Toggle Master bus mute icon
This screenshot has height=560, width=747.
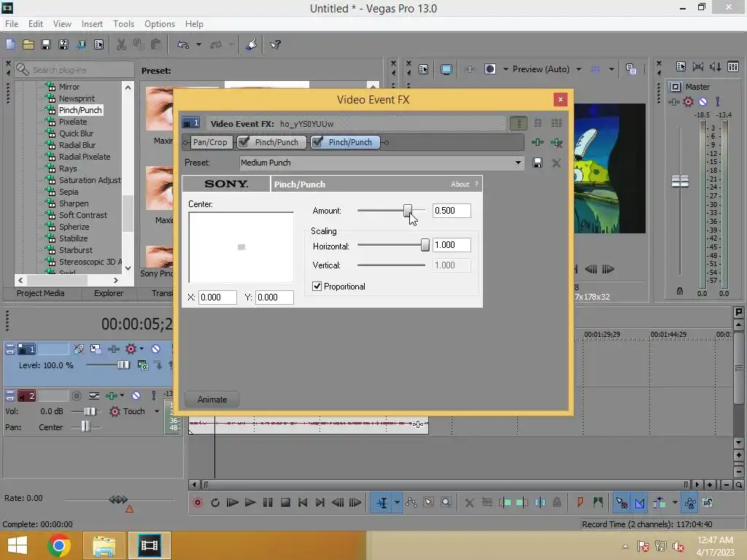pyautogui.click(x=703, y=101)
